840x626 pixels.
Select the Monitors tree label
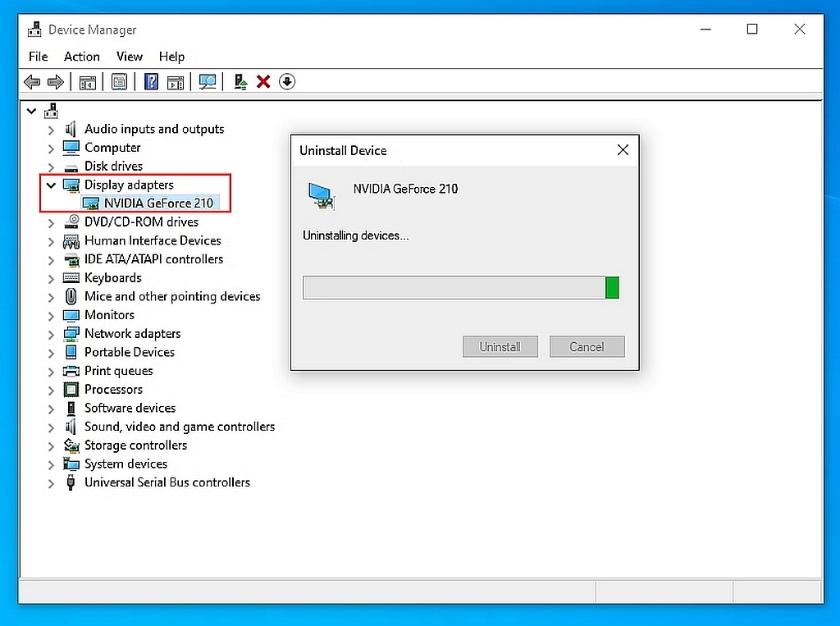click(109, 315)
